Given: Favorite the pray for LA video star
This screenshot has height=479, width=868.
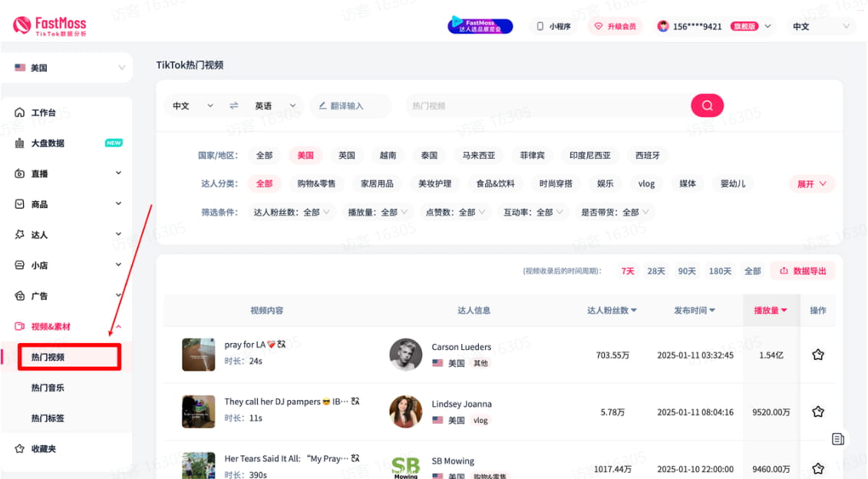Looking at the screenshot, I should (817, 355).
